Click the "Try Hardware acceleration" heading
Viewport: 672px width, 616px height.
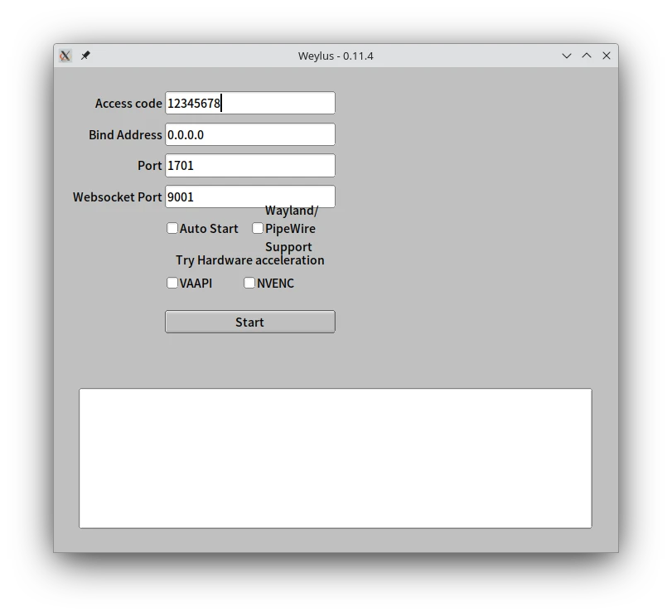click(x=249, y=260)
